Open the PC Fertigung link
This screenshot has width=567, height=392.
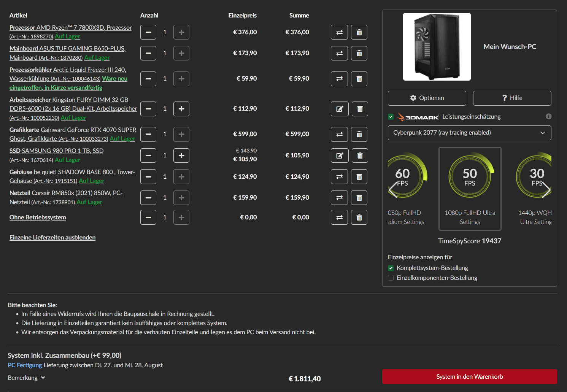(25, 365)
